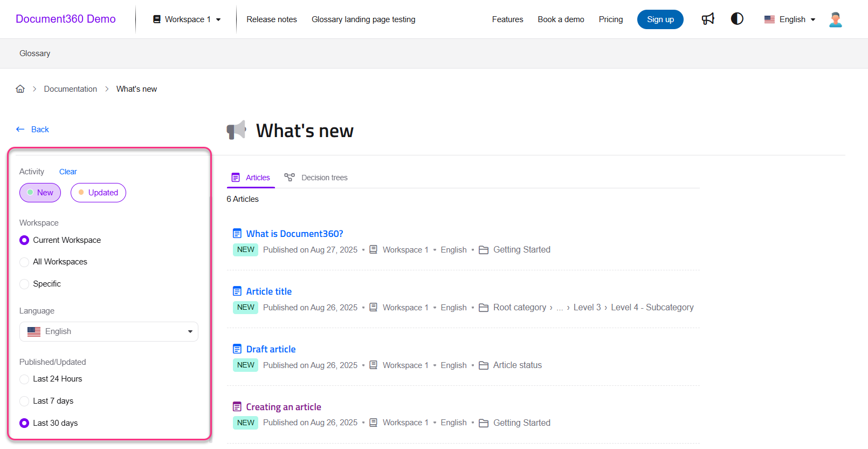Screen dimensions: 868x449
Task: Click the article icon beside Article title
Action: click(x=237, y=291)
